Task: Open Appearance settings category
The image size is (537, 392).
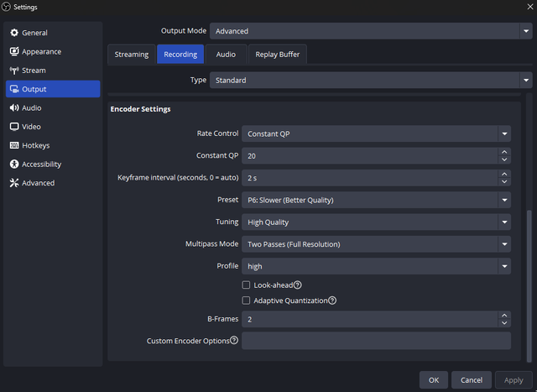Action: tap(53, 51)
